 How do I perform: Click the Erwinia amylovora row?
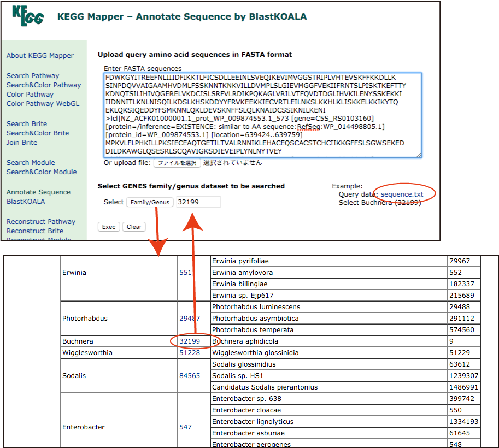(x=328, y=273)
